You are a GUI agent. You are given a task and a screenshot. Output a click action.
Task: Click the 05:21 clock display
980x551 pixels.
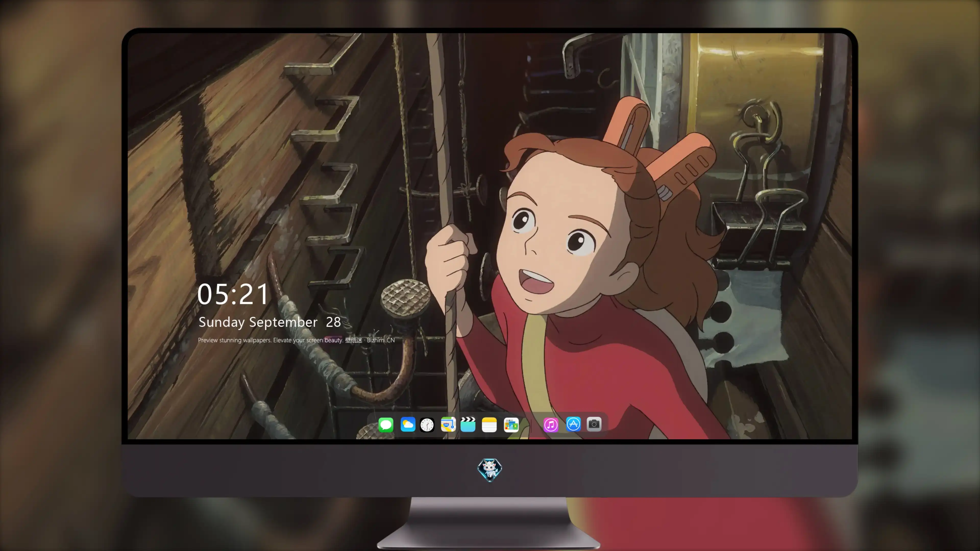(232, 294)
